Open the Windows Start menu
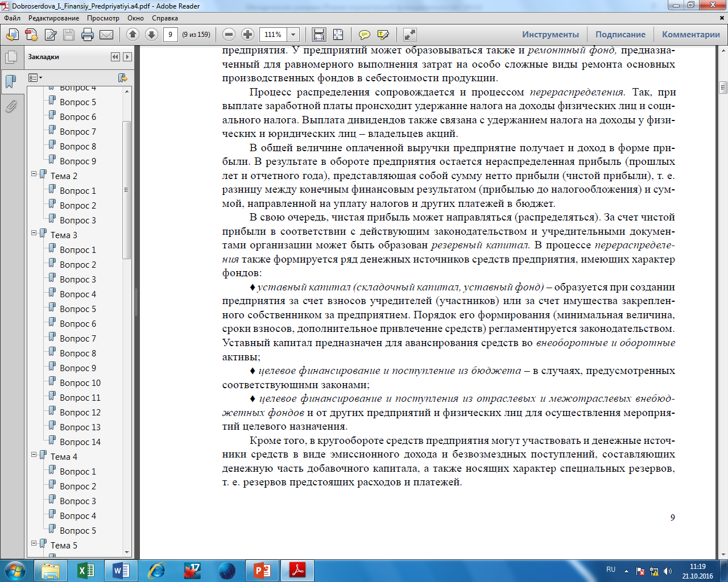 15,570
